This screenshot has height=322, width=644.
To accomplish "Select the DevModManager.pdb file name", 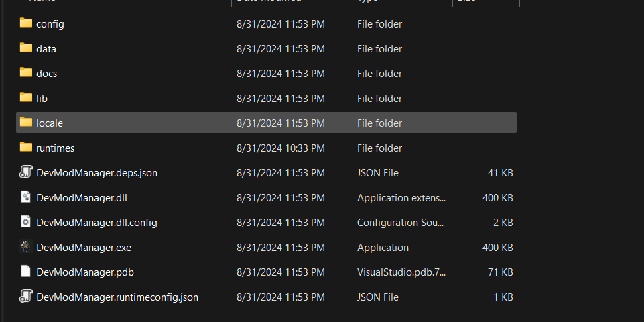I will point(85,272).
